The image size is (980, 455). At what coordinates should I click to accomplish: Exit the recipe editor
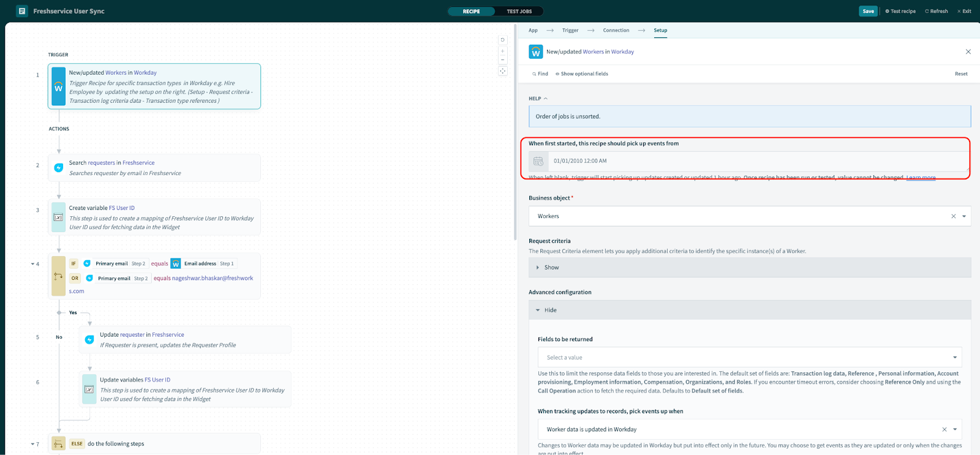[964, 11]
